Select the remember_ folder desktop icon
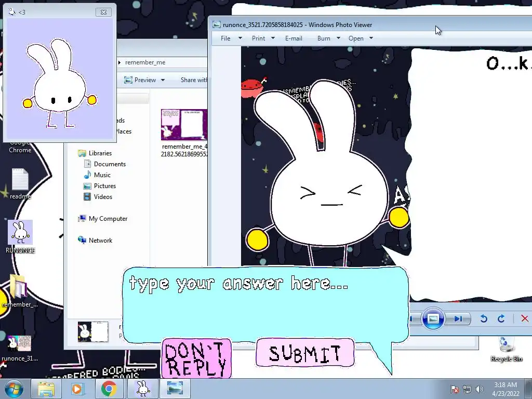 (19, 291)
